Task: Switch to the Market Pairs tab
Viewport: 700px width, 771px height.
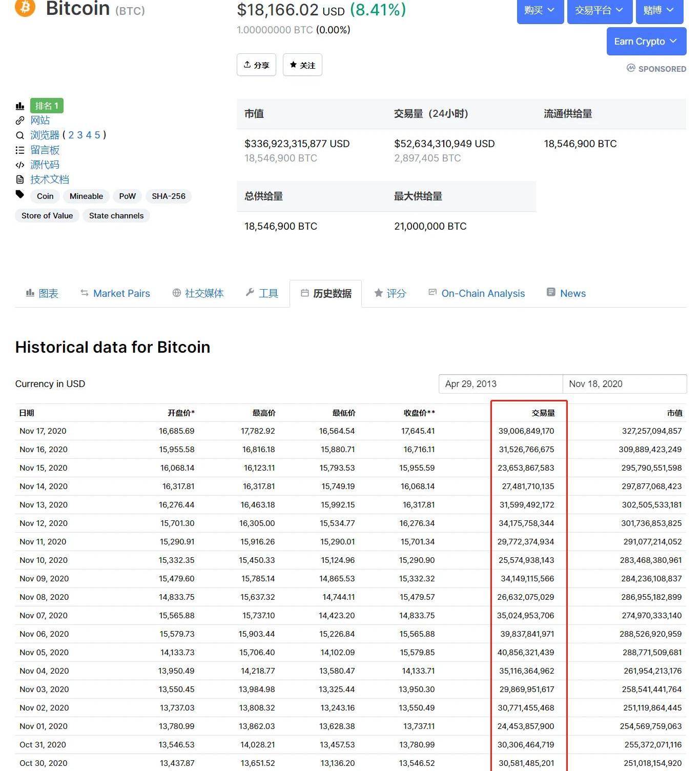Action: pos(115,293)
